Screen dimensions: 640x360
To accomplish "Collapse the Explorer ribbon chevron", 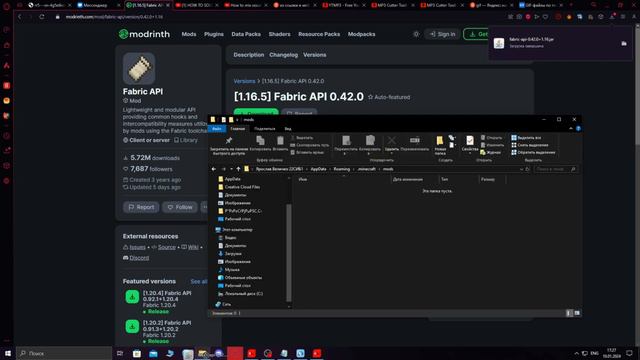I will pyautogui.click(x=571, y=129).
